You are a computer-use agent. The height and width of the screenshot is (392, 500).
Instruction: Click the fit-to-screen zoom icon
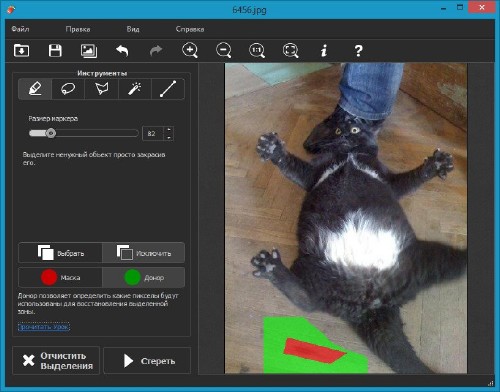[291, 51]
